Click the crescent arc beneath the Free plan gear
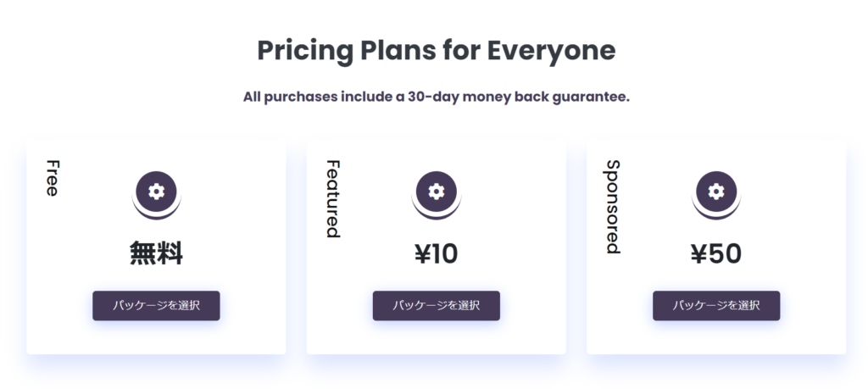This screenshot has height=389, width=868. (x=157, y=214)
